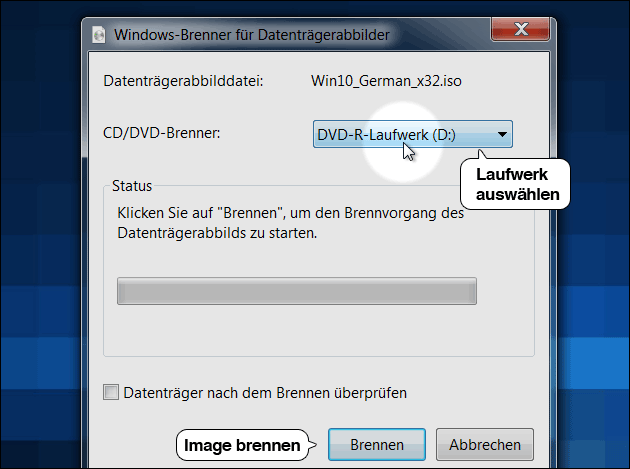Click the file name Win10_German_x32.iso
Screen dimensions: 630x469
pyautogui.click(x=386, y=81)
